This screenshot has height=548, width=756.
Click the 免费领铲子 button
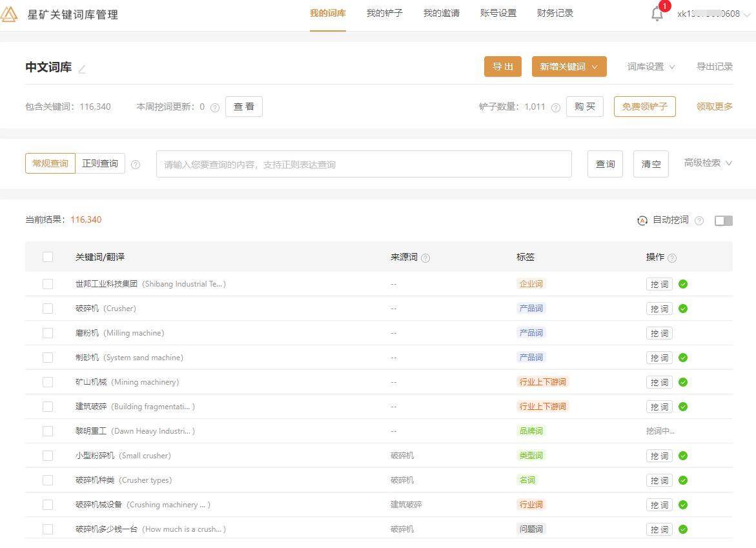[644, 107]
